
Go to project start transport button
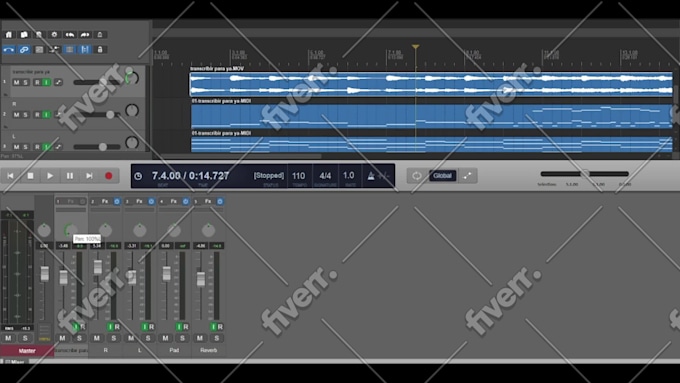point(10,176)
